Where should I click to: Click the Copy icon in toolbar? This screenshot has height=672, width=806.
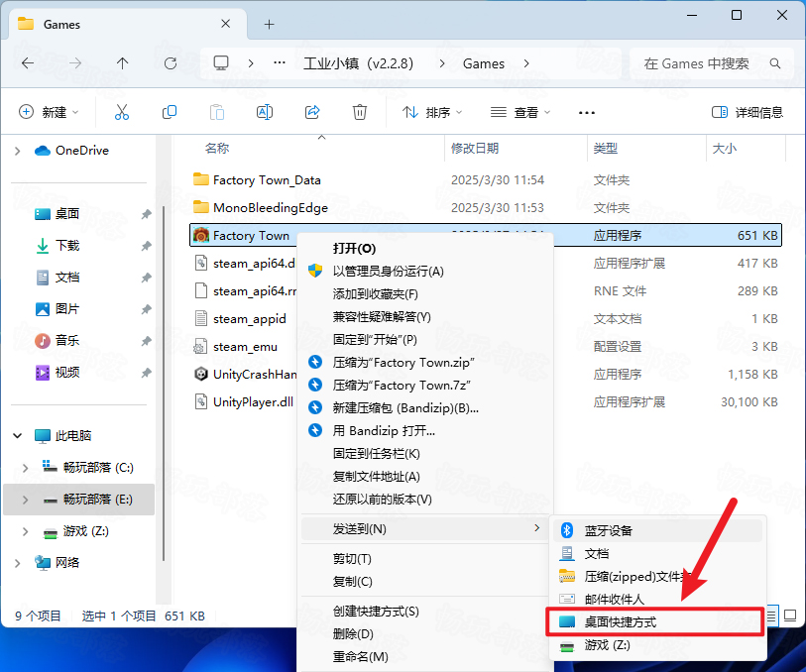click(x=170, y=112)
